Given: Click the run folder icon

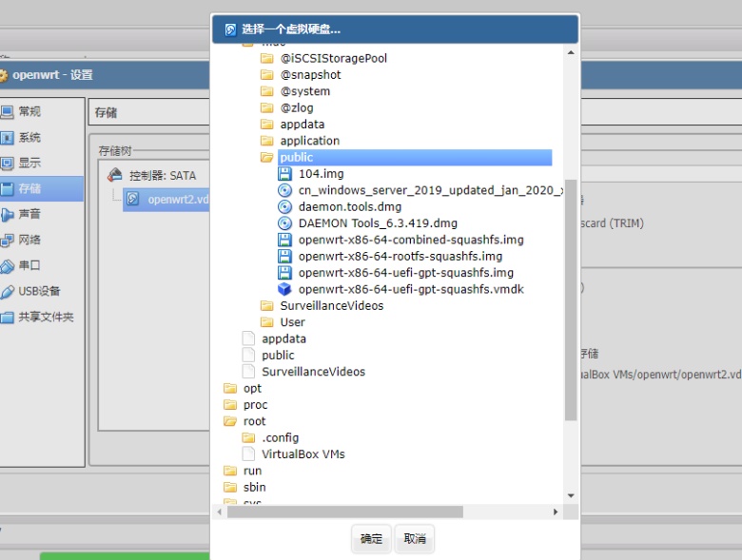Looking at the screenshot, I should pos(230,471).
